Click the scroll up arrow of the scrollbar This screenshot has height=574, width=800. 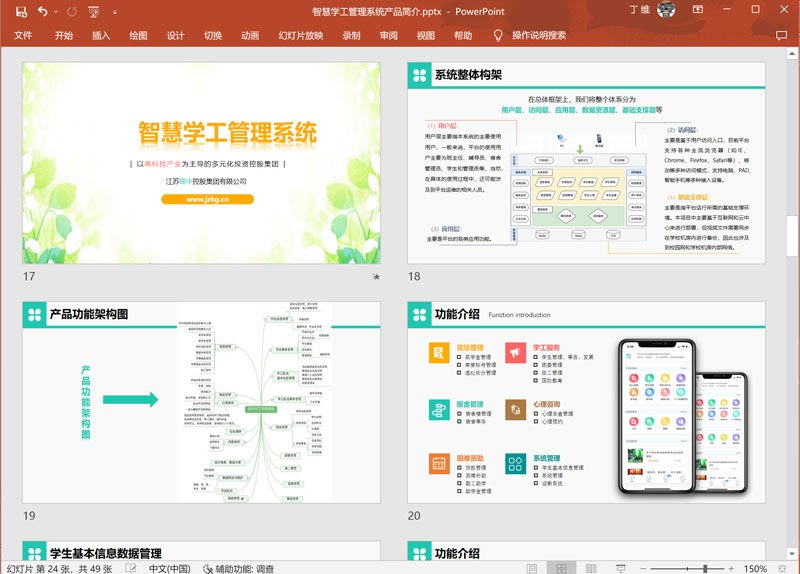(792, 53)
